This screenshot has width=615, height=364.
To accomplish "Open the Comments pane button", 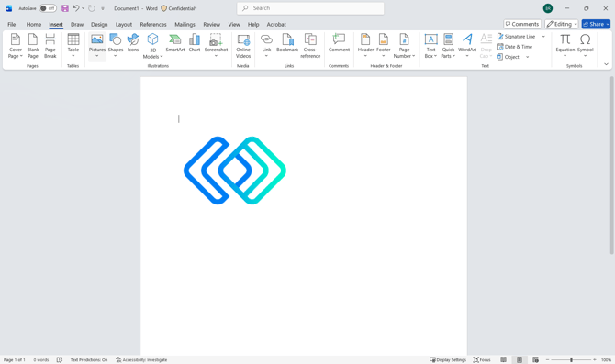I will point(522,24).
